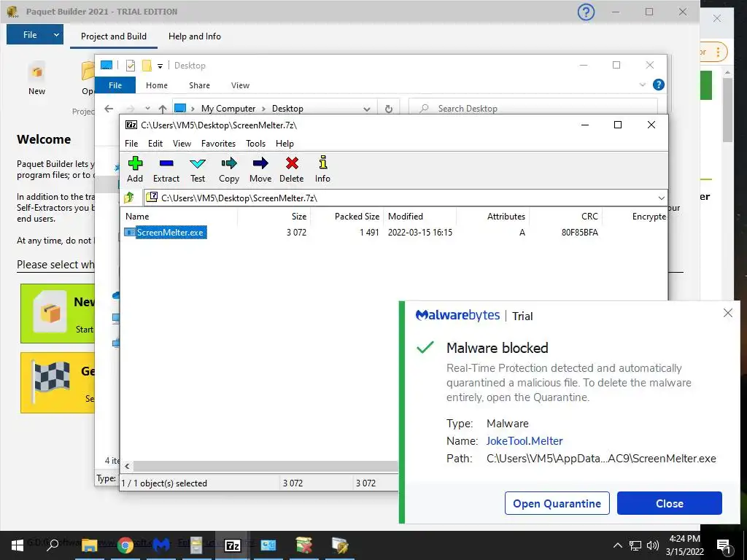Click the up arrow in the Desktop explorer window
This screenshot has height=560, width=747.
coord(163,109)
